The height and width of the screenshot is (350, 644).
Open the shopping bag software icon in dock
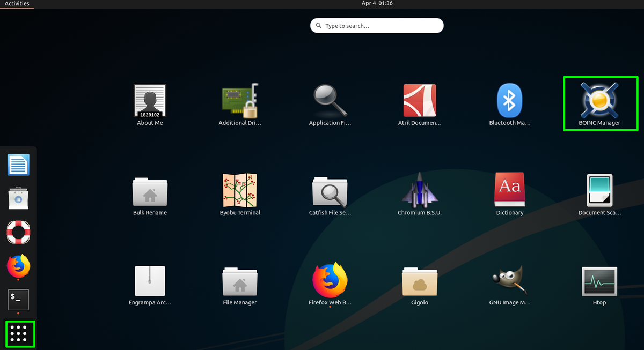click(x=18, y=198)
